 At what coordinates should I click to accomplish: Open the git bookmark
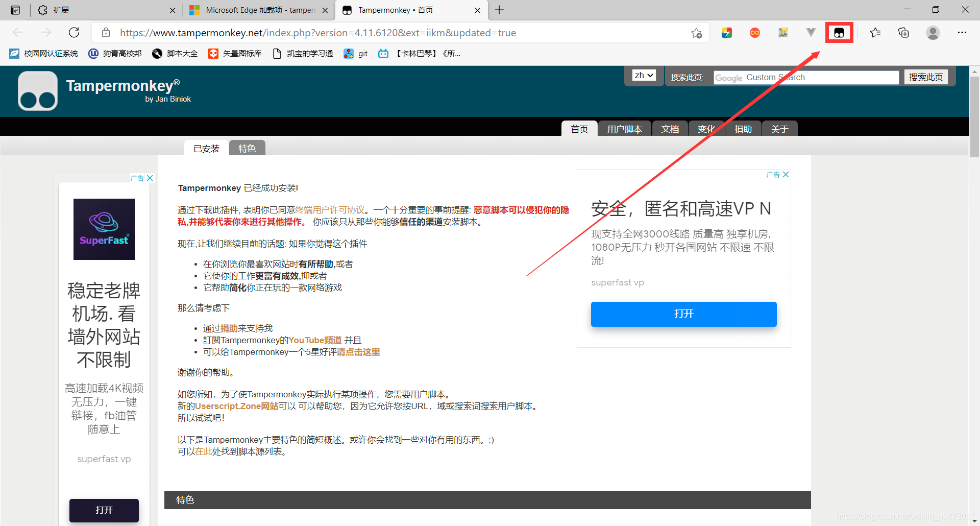pyautogui.click(x=356, y=54)
